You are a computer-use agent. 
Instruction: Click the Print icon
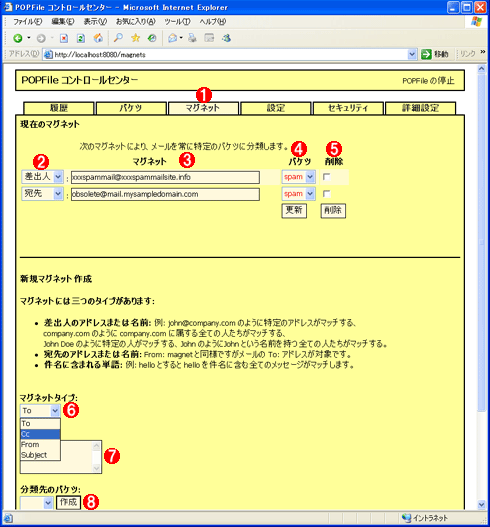tap(192, 38)
